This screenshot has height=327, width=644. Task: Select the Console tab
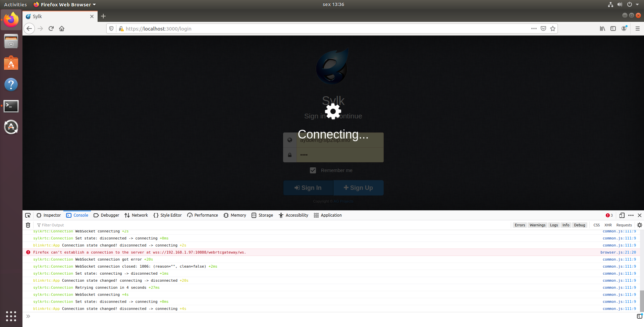pyautogui.click(x=77, y=215)
